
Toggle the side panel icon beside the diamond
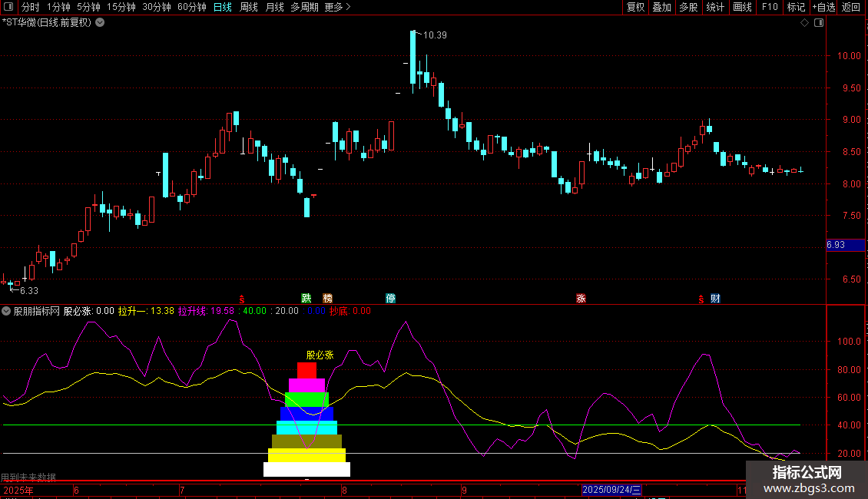click(818, 23)
